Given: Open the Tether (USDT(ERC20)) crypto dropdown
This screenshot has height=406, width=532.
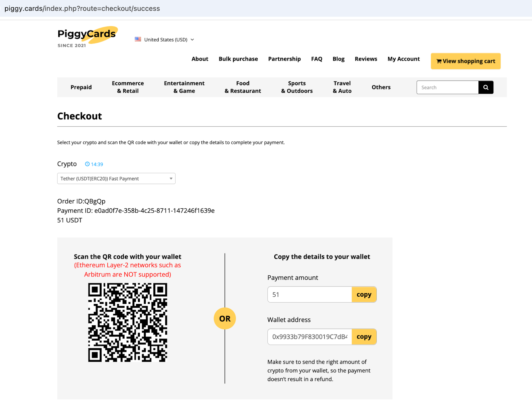Looking at the screenshot, I should click(116, 178).
